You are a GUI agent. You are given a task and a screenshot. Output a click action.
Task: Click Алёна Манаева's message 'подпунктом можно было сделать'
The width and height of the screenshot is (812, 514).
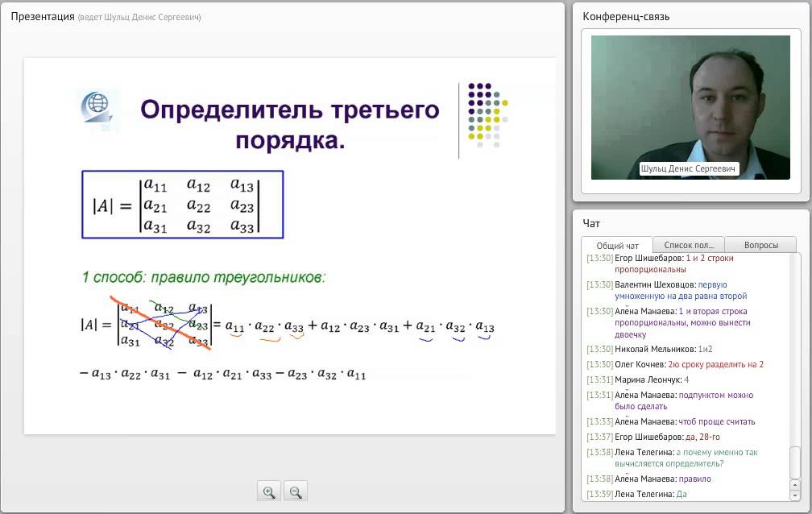point(684,400)
